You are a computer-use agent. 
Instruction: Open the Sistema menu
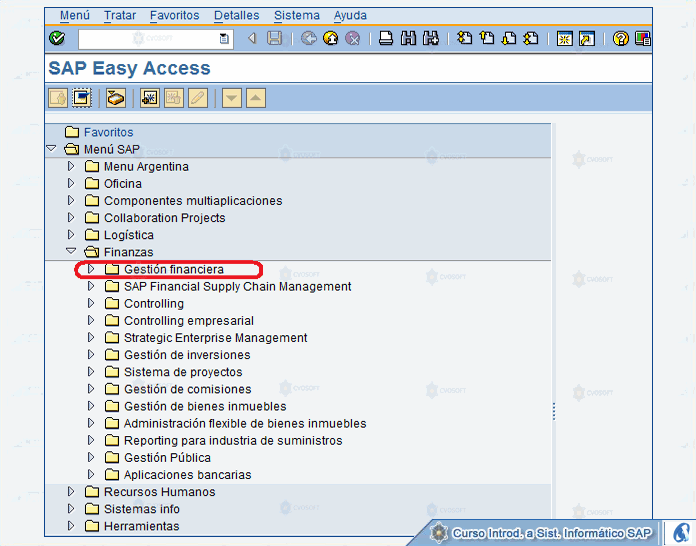pos(297,16)
